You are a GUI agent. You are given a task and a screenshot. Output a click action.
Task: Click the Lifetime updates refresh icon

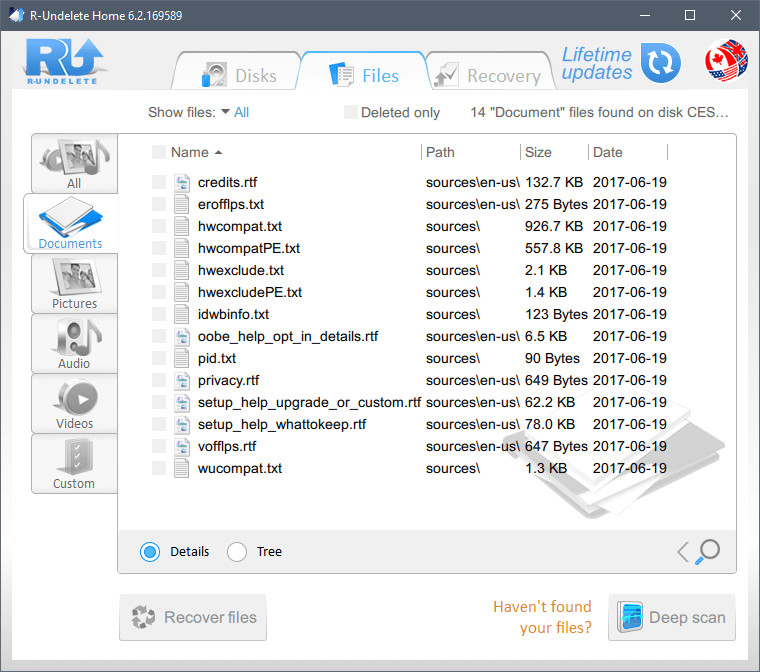[x=660, y=63]
